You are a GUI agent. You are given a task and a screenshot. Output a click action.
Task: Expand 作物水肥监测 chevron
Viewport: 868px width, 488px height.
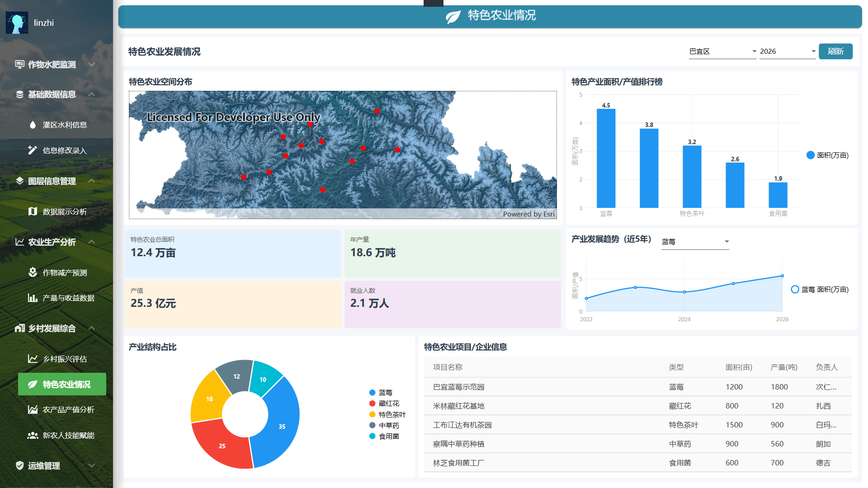91,64
